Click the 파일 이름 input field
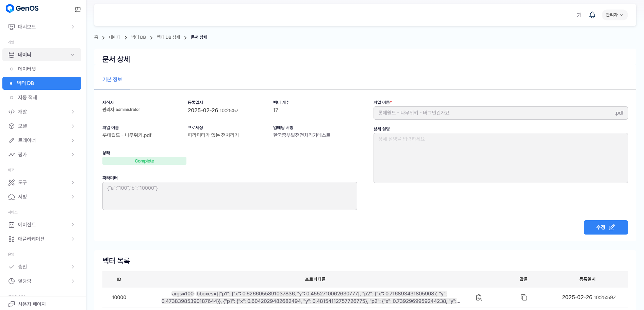The image size is (644, 310). pos(493,113)
